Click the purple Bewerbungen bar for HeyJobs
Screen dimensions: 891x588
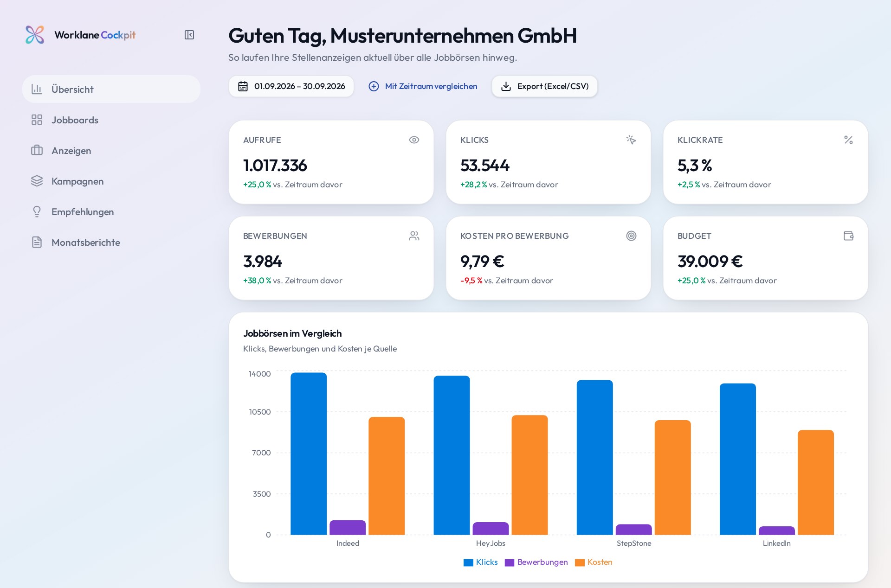(x=491, y=529)
